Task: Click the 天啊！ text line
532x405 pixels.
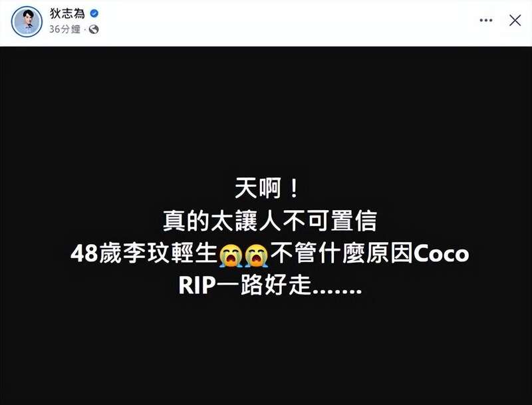Action: pyautogui.click(x=267, y=189)
